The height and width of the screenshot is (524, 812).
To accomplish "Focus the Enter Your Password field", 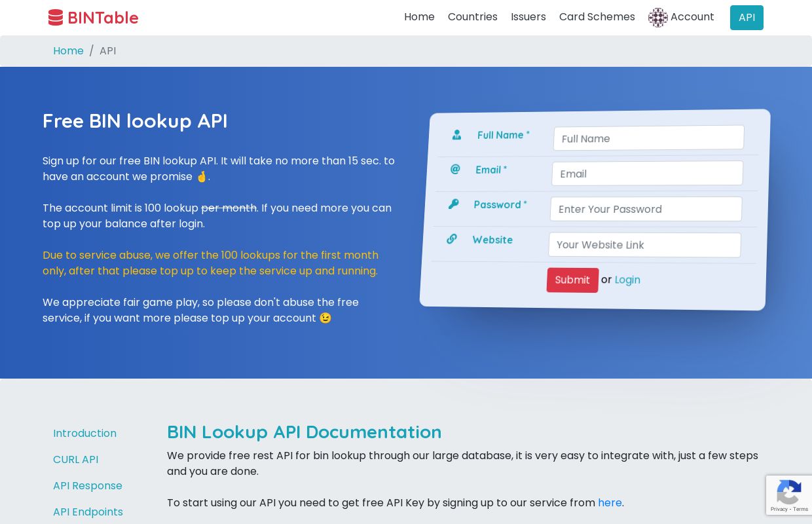I will pyautogui.click(x=646, y=209).
